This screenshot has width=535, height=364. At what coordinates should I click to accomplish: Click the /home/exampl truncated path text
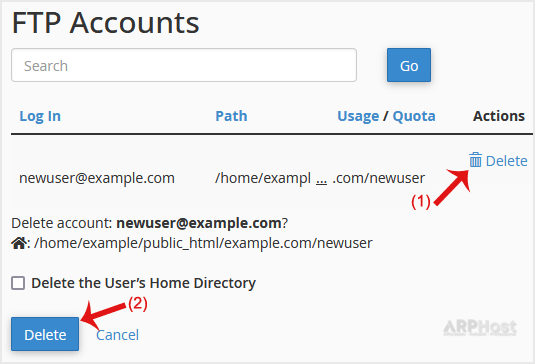point(263,178)
